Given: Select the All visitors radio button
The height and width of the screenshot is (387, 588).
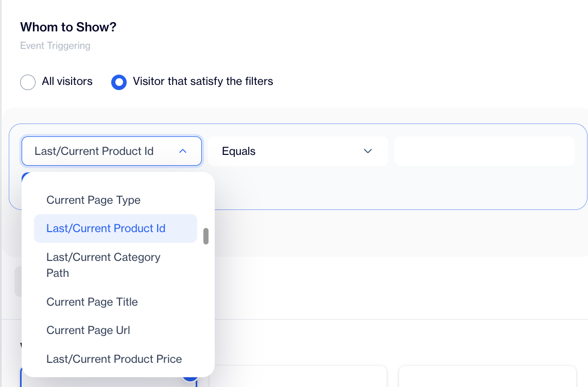Looking at the screenshot, I should 28,82.
